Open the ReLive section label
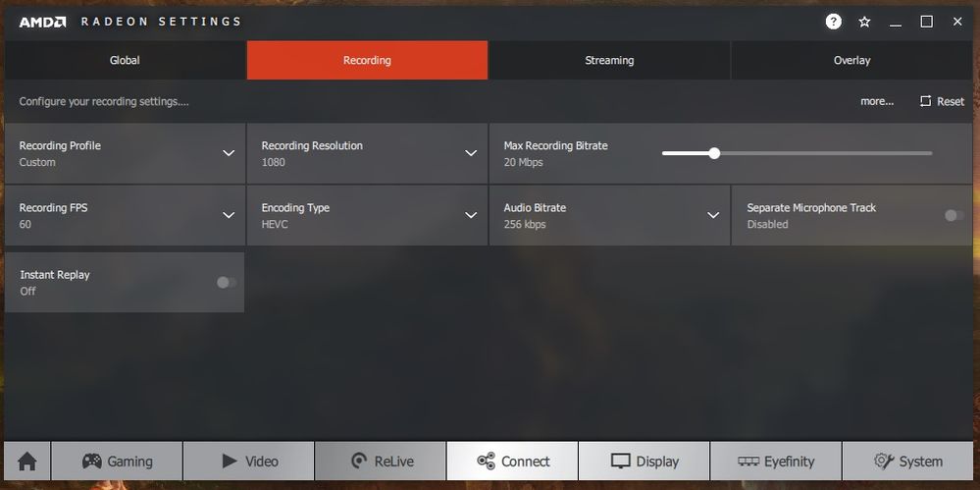The image size is (980, 490). click(x=393, y=462)
